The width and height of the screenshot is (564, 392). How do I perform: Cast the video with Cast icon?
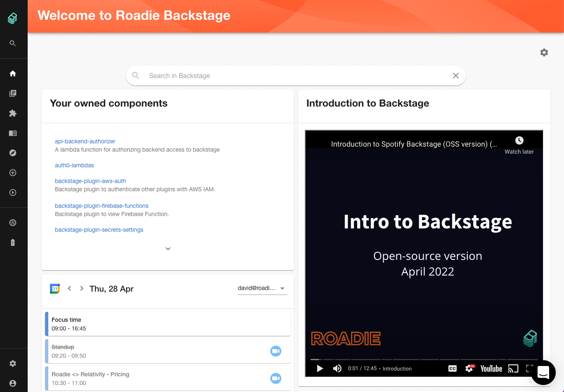click(x=513, y=368)
